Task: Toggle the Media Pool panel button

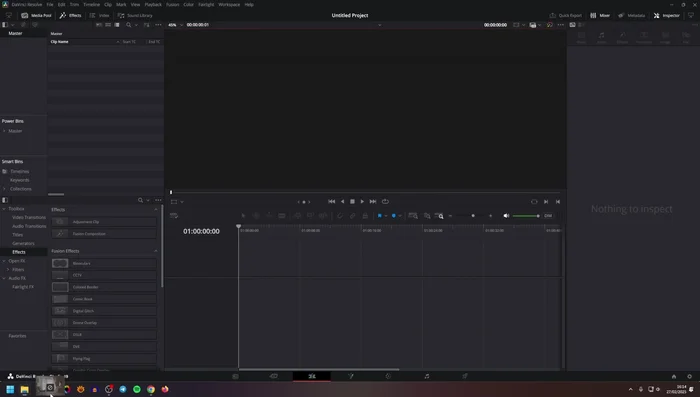Action: click(x=36, y=15)
